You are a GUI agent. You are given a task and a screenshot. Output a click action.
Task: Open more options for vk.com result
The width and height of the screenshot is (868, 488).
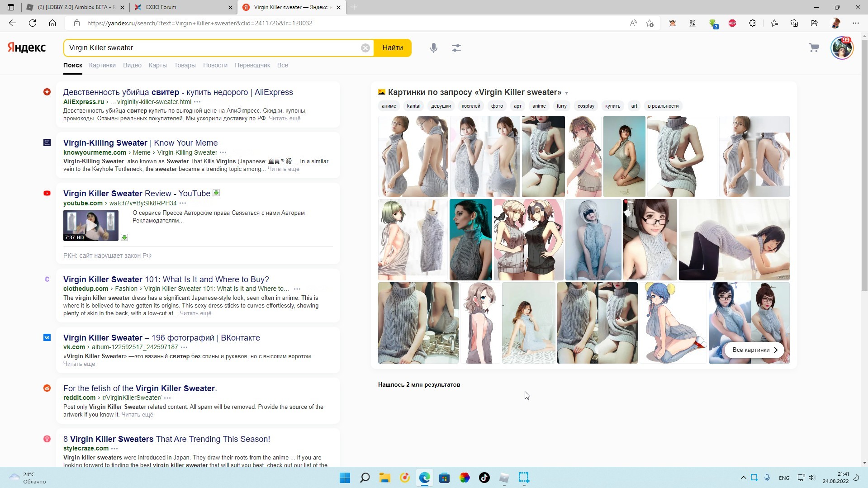(x=184, y=347)
